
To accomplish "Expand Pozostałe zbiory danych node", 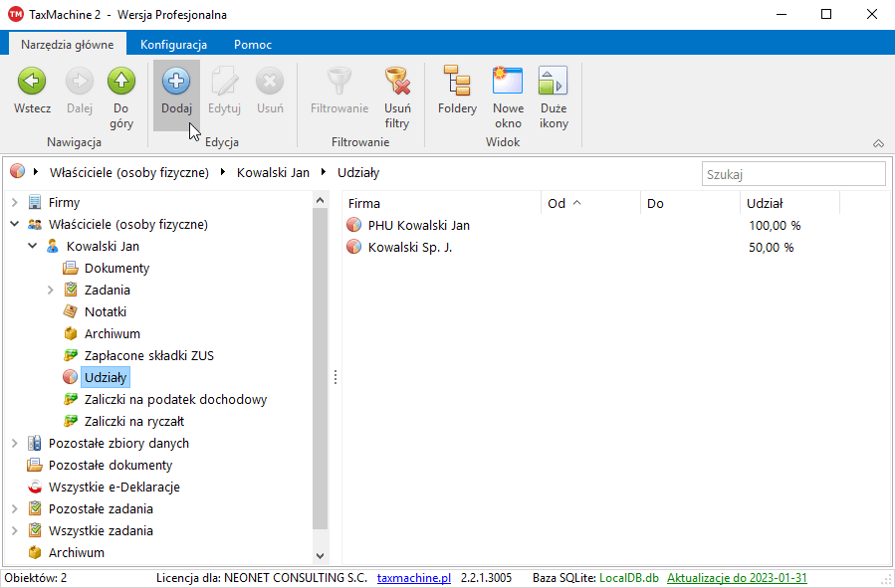I will [15, 443].
